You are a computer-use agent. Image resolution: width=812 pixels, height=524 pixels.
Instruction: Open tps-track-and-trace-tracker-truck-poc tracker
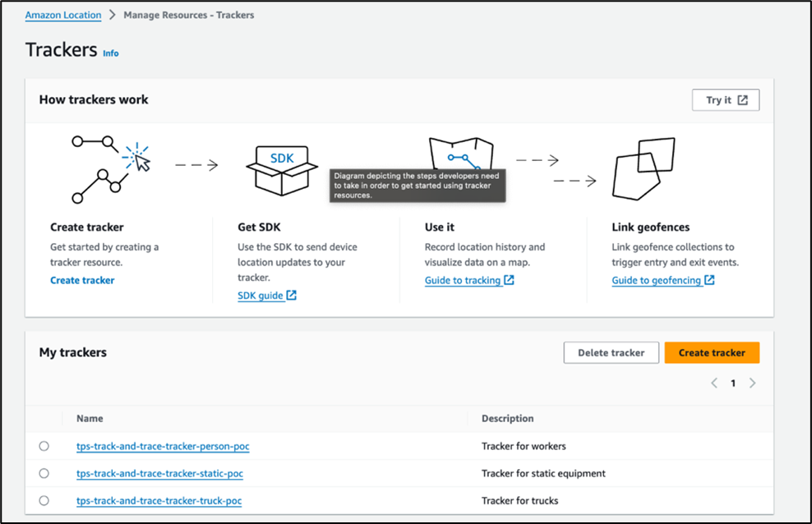159,501
